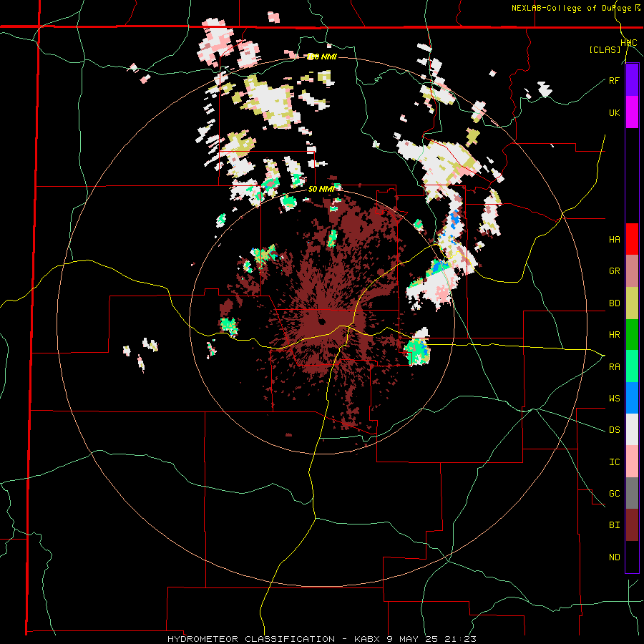Click the RA legend label
The width and height of the screenshot is (644, 644).
[x=614, y=367]
